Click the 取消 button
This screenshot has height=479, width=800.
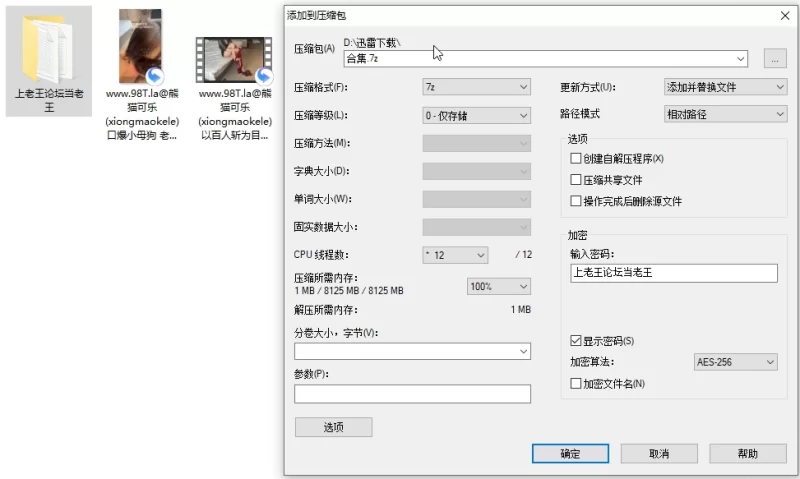(x=659, y=454)
